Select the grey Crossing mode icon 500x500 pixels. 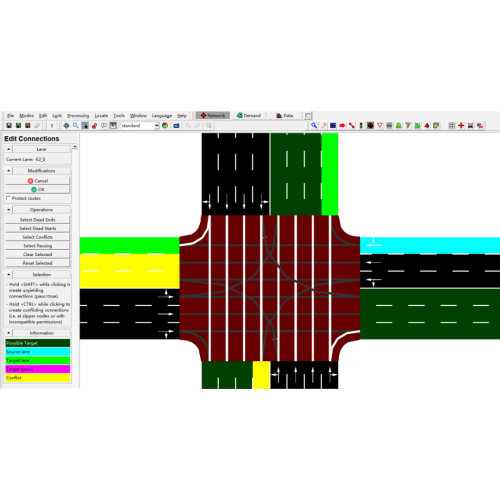[389, 125]
